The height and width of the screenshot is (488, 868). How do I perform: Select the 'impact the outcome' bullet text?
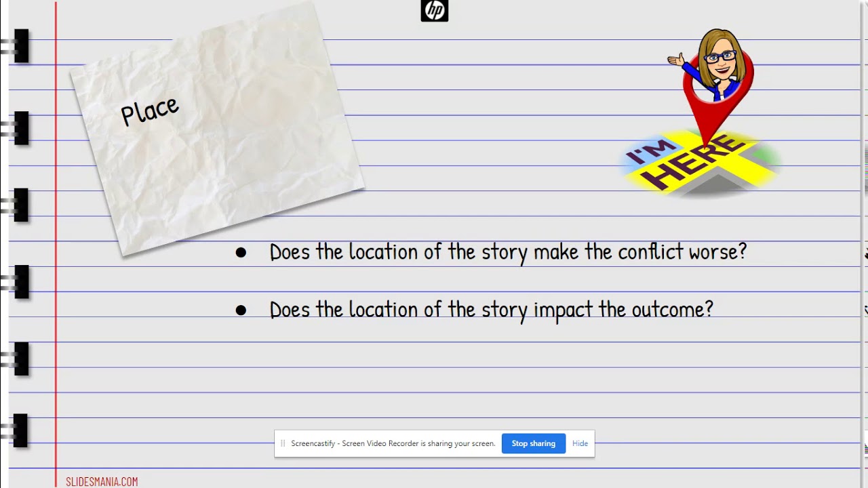click(492, 309)
